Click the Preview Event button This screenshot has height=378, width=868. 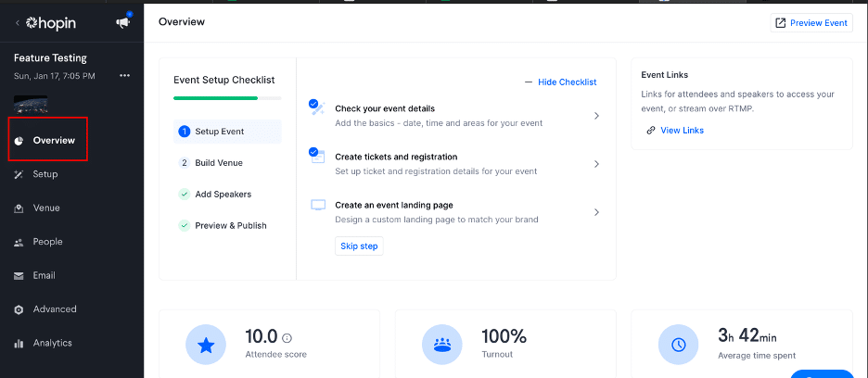click(x=811, y=22)
